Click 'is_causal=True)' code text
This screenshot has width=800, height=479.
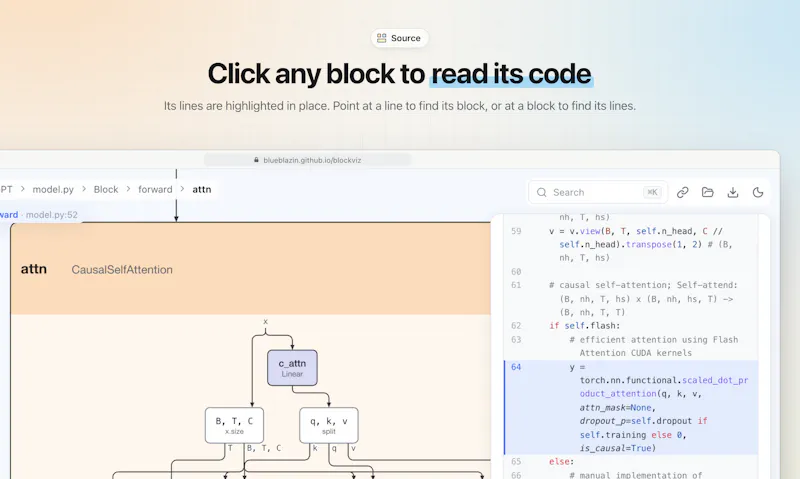(x=617, y=448)
